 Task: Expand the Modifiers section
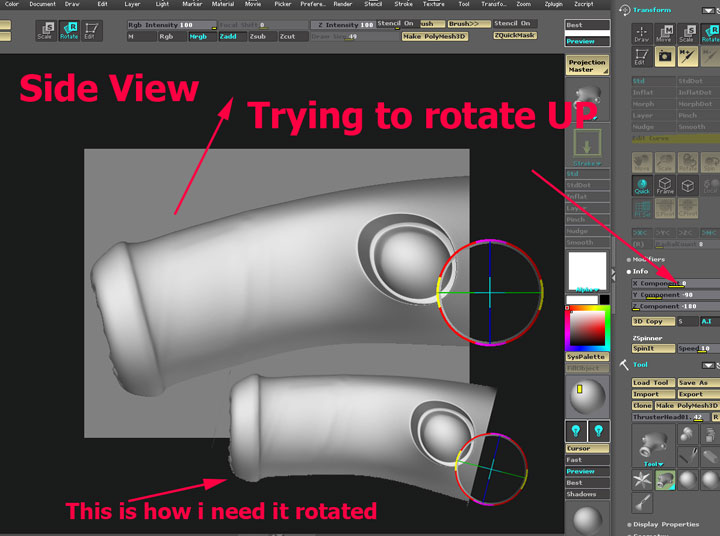coord(646,260)
